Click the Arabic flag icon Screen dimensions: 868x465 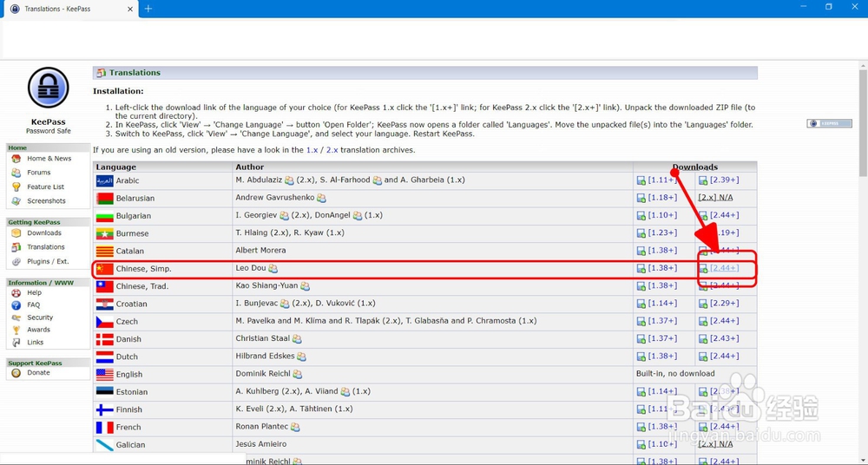tap(105, 180)
